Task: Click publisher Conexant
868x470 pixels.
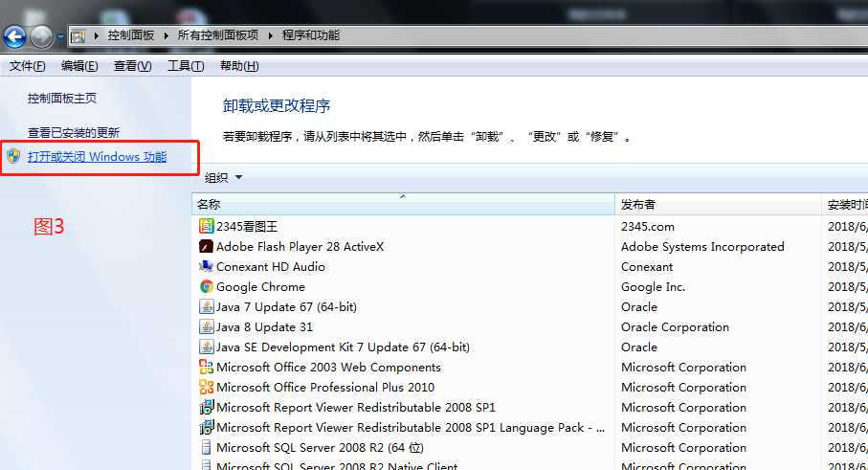Action: pyautogui.click(x=647, y=266)
